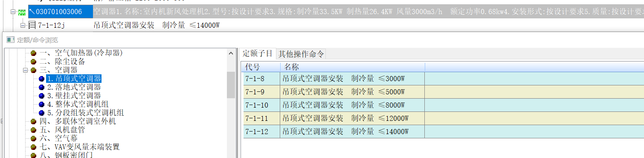Collapse the 三、空调器 tree node
The width and height of the screenshot is (644, 158).
(26, 70)
